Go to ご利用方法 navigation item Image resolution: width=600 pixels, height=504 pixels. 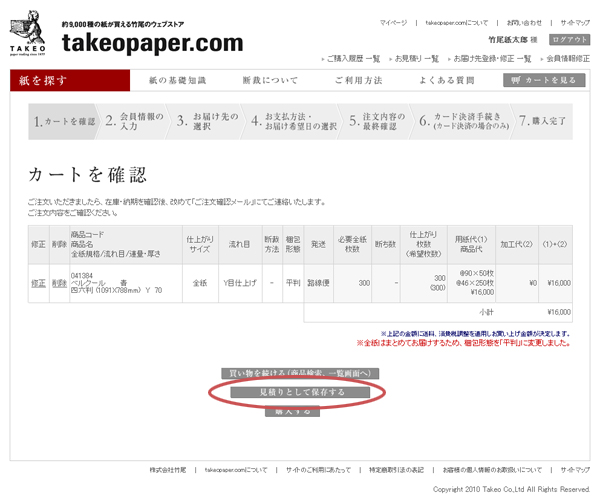[358, 80]
